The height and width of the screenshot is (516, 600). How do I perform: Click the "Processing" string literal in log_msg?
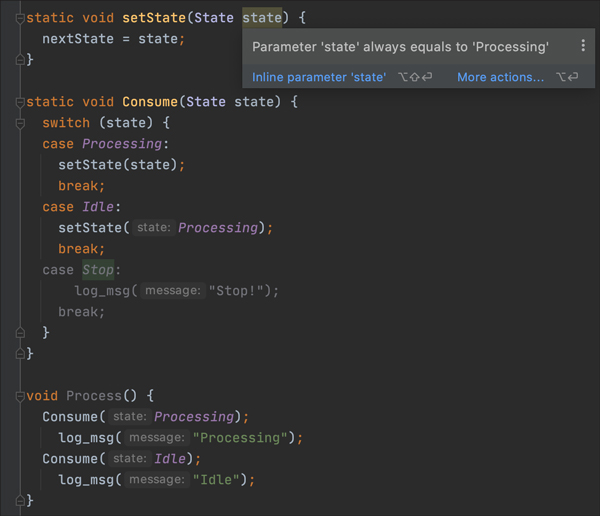(x=247, y=438)
